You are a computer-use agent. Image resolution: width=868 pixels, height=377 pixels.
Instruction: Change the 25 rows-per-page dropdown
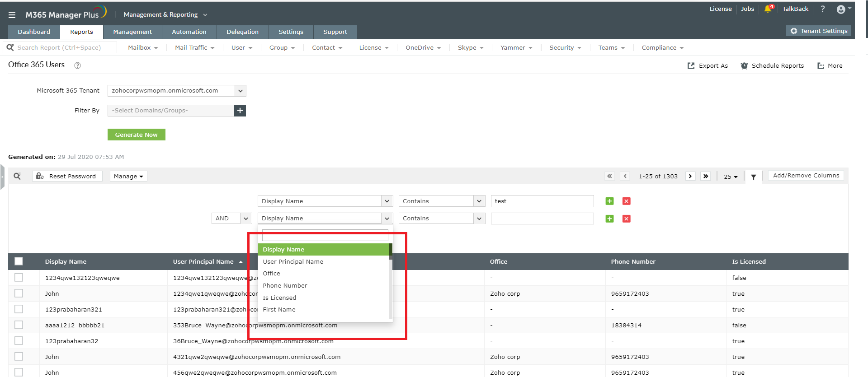click(x=731, y=177)
